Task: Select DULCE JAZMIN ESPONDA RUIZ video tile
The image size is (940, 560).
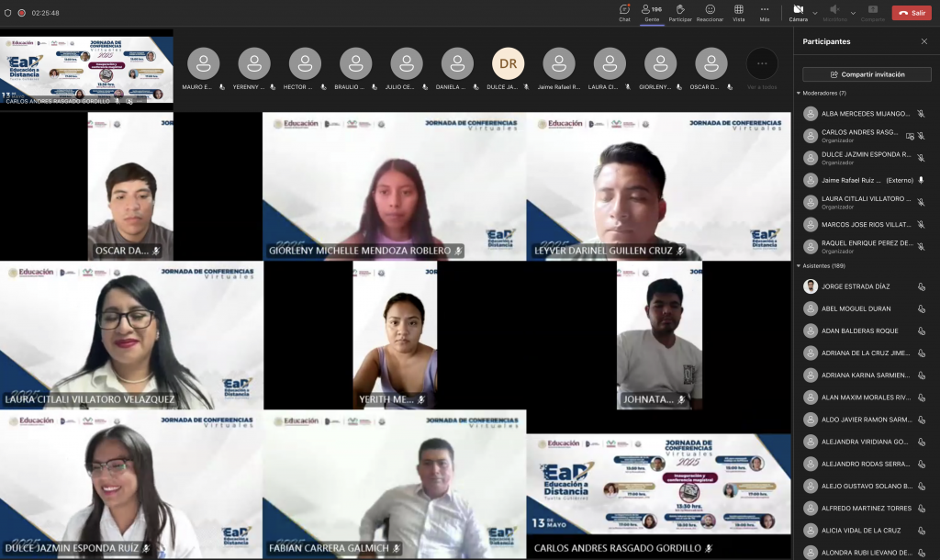Action: coord(131,484)
